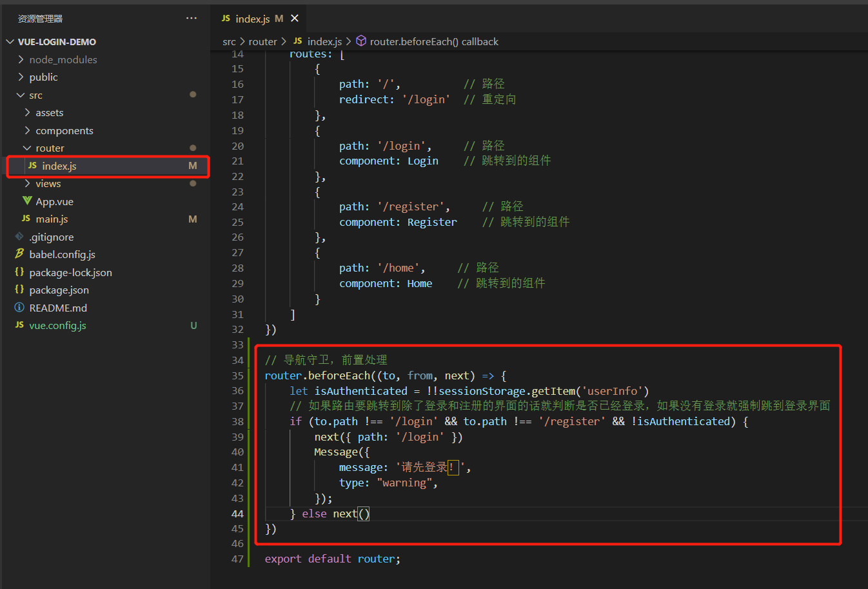
Task: Click "redirect: '/login'" on line 17
Action: [395, 99]
